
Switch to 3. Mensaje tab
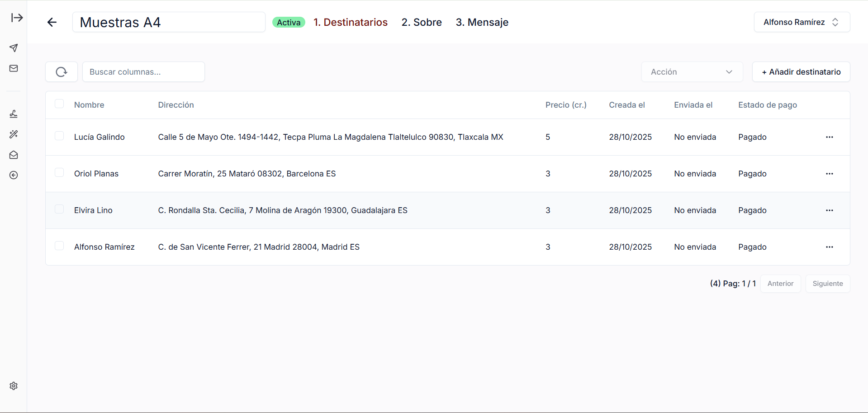click(x=482, y=22)
